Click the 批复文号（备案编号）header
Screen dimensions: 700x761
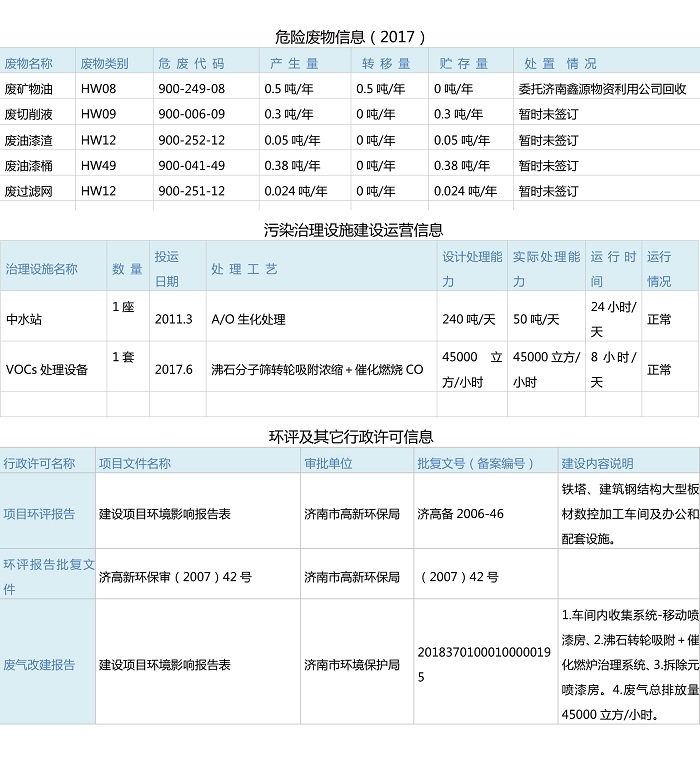click(x=475, y=463)
